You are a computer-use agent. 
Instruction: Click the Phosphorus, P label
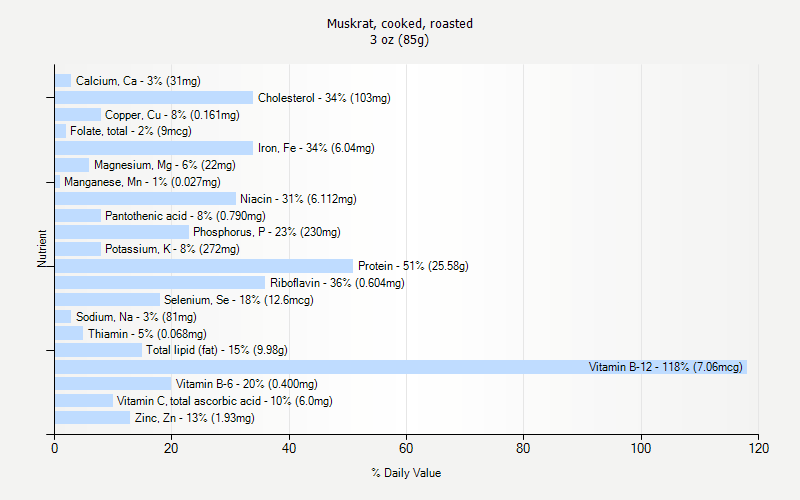coord(266,232)
